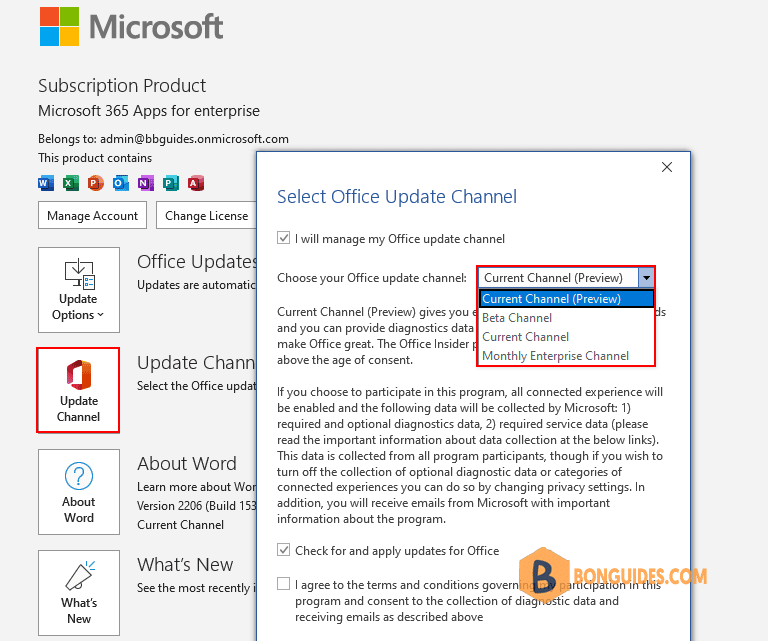The image size is (768, 641).
Task: Close the Select Office Update Channel dialog
Action: (x=667, y=167)
